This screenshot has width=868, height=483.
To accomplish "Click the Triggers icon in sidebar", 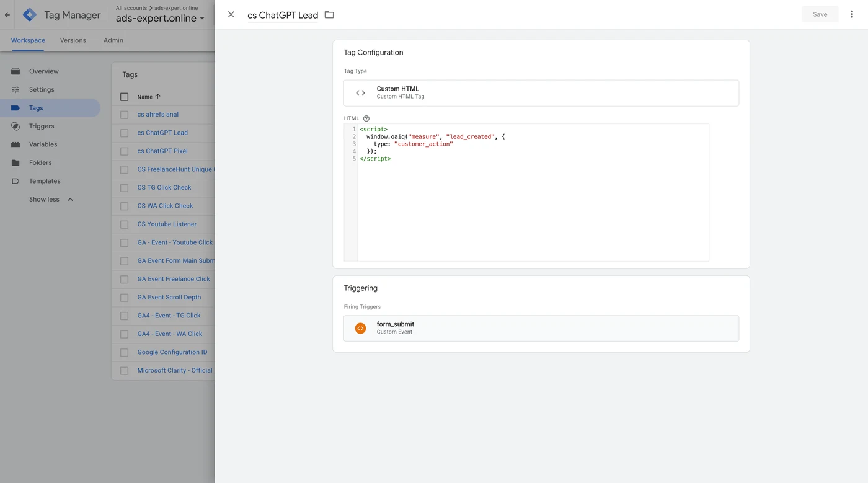I will (15, 126).
